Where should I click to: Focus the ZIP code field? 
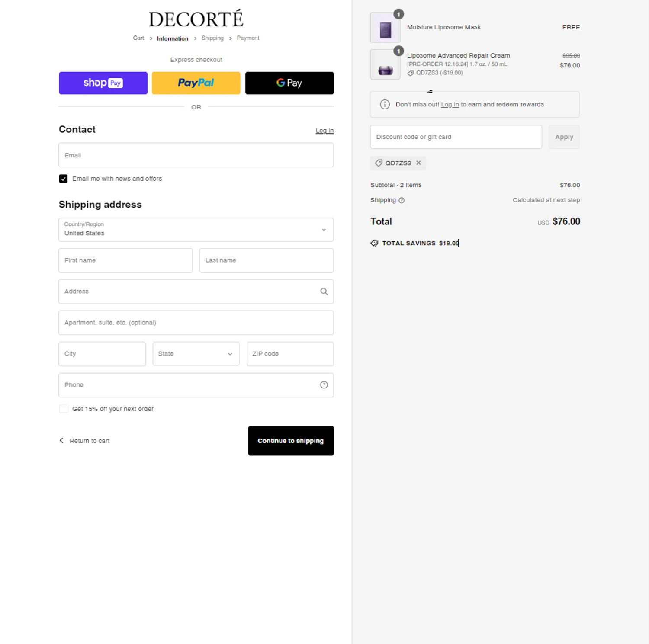290,354
